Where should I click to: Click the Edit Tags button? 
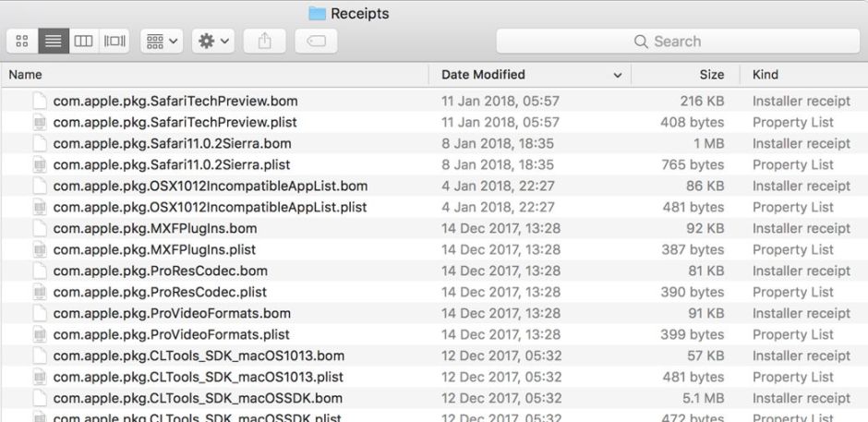316,42
